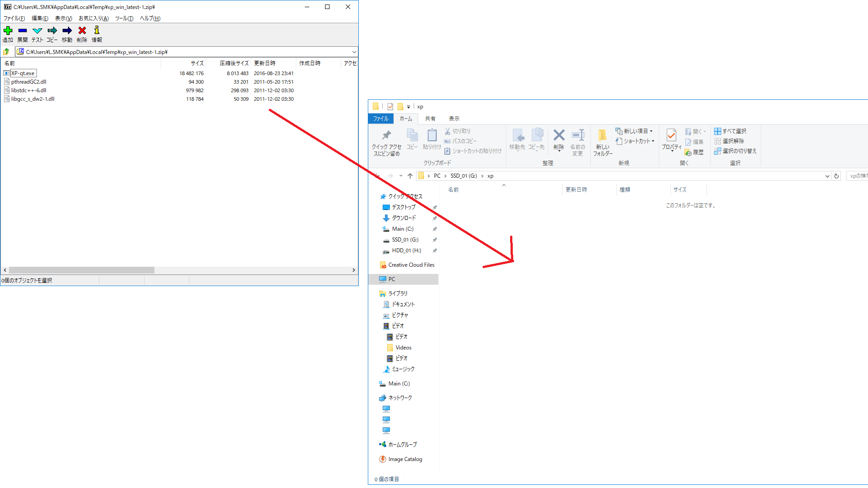Open the Explorer address bar history dropdown

[x=827, y=176]
